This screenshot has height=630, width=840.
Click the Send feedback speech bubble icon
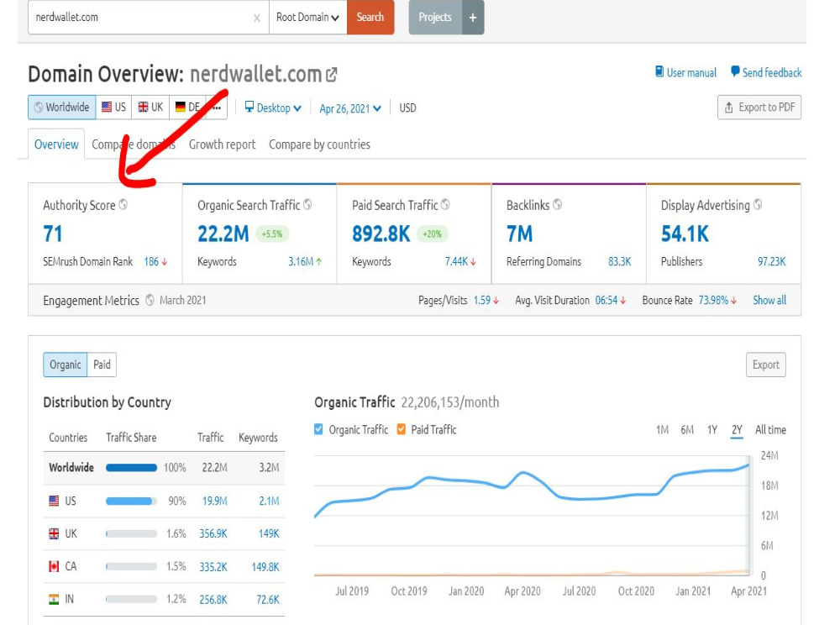click(x=735, y=71)
